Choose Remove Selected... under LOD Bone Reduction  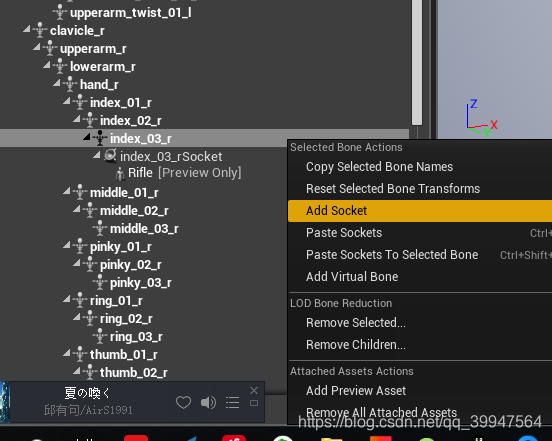pyautogui.click(x=420, y=323)
